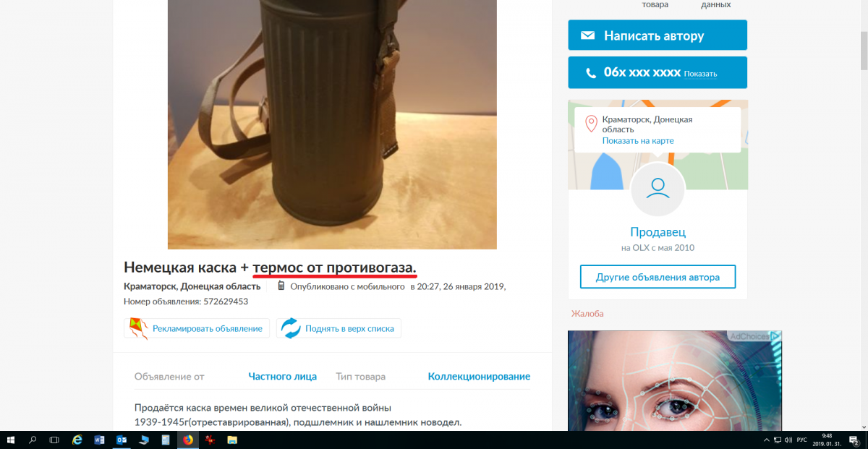Click the map location pin icon
Viewport: 868px width, 449px height.
click(x=591, y=124)
